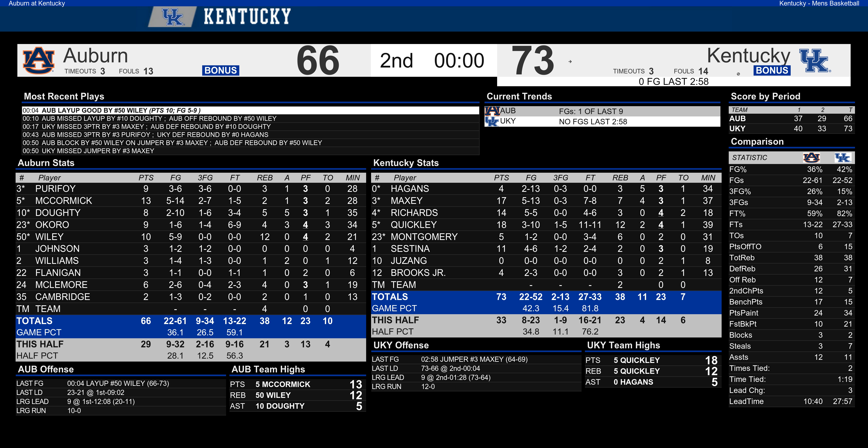Image resolution: width=868 pixels, height=448 pixels.
Task: Select the most recent play by Wiley
Action: [x=250, y=110]
